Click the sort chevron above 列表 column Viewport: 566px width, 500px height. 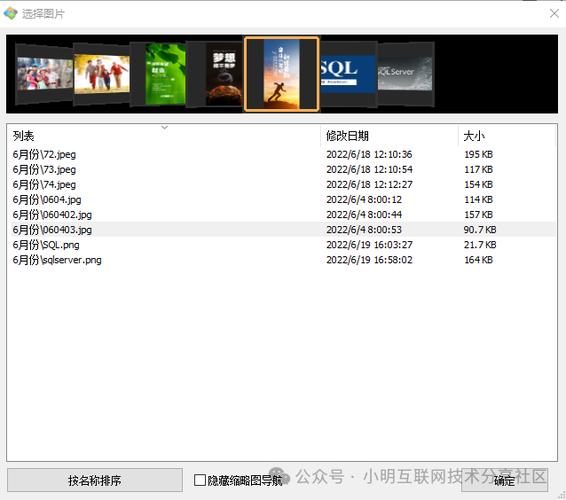165,127
